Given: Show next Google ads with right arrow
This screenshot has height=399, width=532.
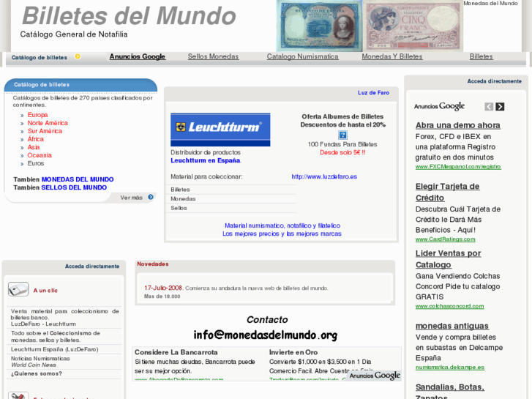Looking at the screenshot, I should pos(500,107).
